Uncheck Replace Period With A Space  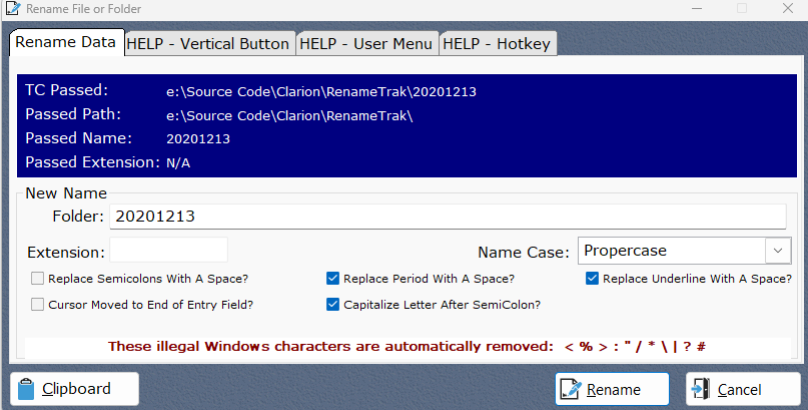click(x=333, y=279)
